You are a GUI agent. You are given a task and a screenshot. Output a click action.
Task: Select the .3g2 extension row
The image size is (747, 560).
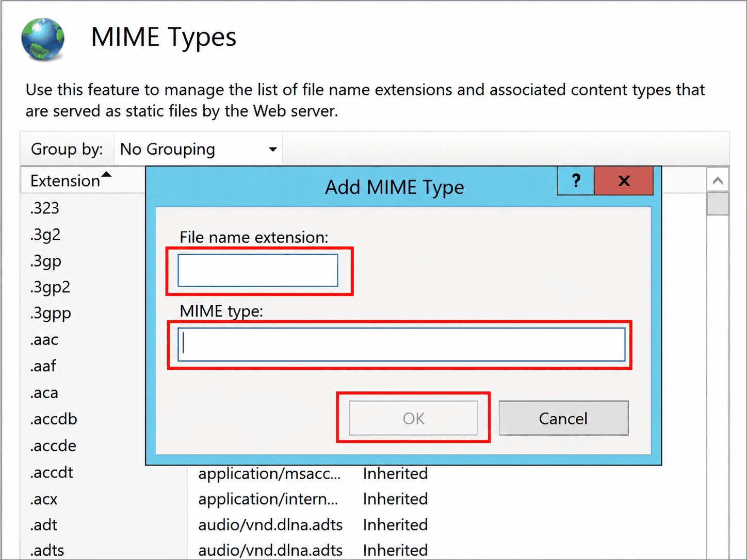pyautogui.click(x=45, y=235)
